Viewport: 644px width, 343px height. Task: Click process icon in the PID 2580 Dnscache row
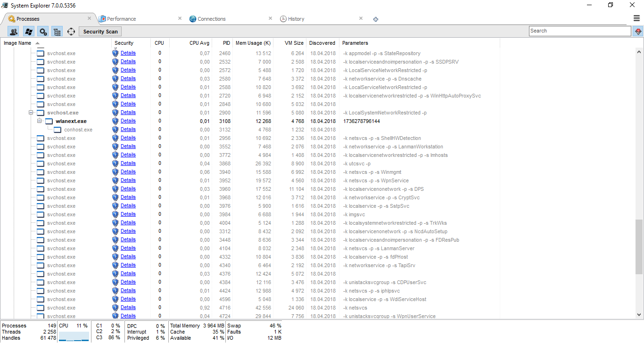click(x=41, y=79)
